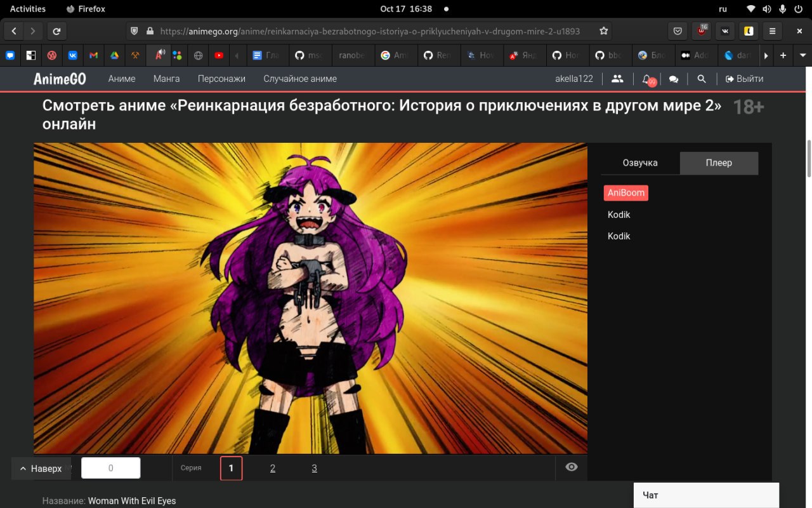Click the address bar URL
The width and height of the screenshot is (812, 508).
point(370,30)
